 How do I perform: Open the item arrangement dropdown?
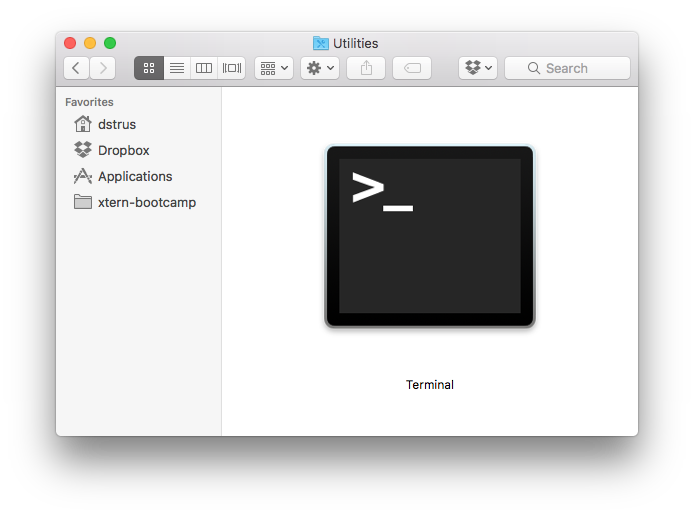[x=273, y=68]
